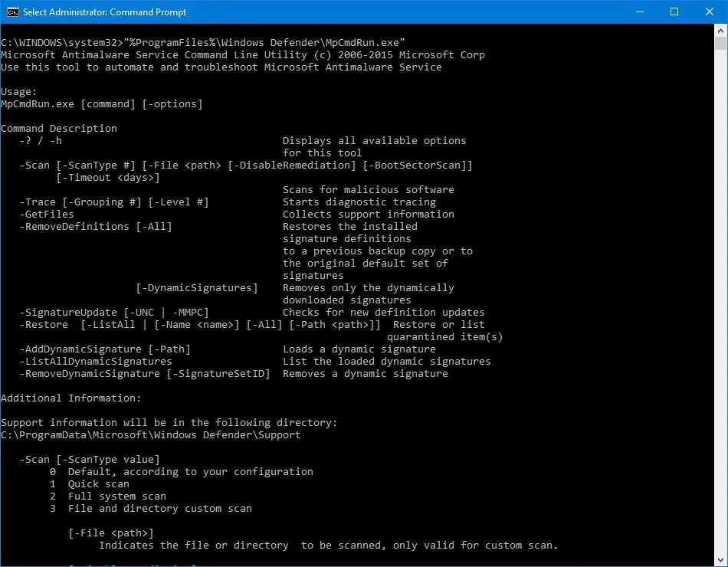Click '-Scan [-ScanType value]' line

pos(90,460)
